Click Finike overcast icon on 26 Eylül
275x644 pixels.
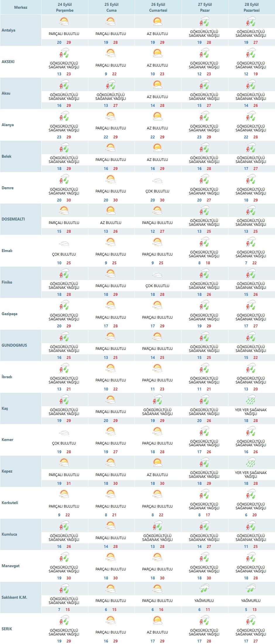point(157,275)
